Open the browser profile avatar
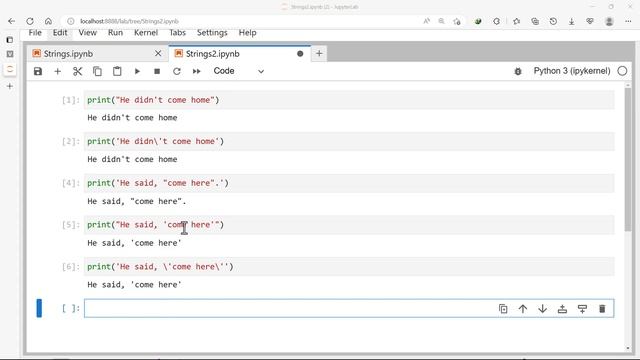 point(609,21)
